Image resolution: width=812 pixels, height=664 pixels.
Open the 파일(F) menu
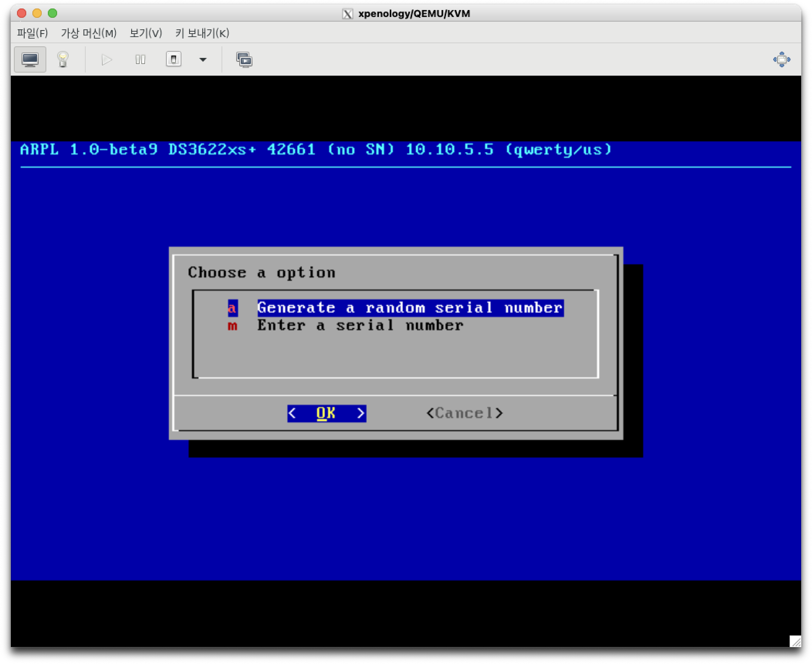click(x=32, y=33)
